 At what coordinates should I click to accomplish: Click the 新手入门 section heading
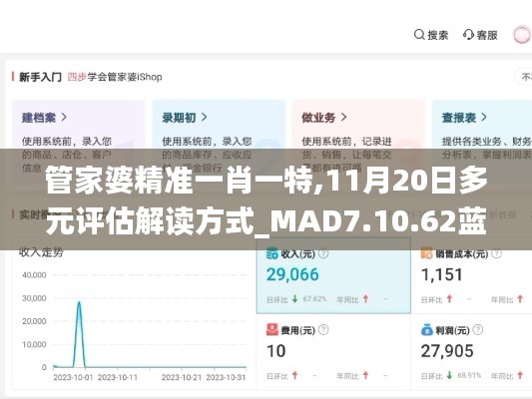pyautogui.click(x=40, y=77)
